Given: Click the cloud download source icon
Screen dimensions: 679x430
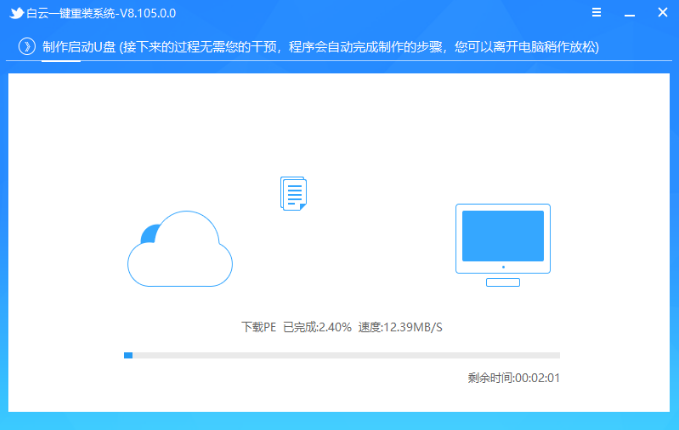Looking at the screenshot, I should pos(180,249).
